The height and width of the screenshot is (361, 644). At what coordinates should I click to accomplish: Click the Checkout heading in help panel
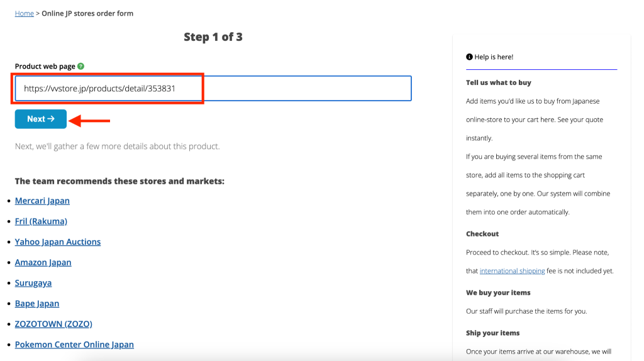click(482, 234)
